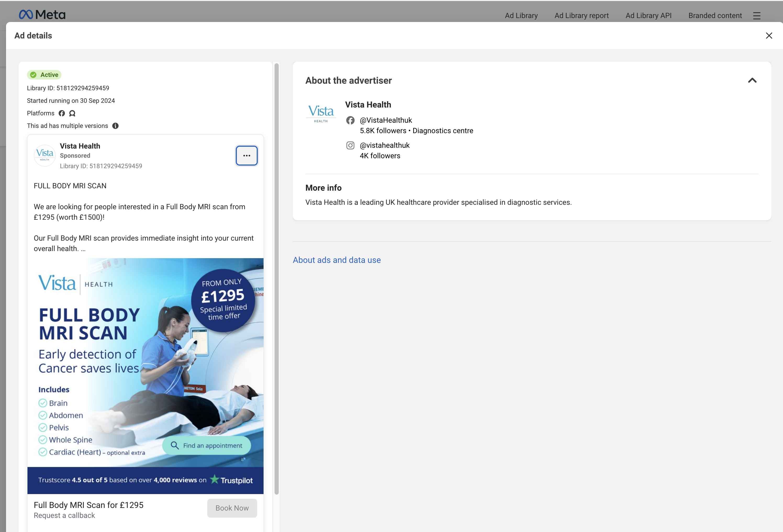The image size is (783, 532).
Task: Click the Instagram icon beside @vistahealthuk
Action: coord(350,145)
